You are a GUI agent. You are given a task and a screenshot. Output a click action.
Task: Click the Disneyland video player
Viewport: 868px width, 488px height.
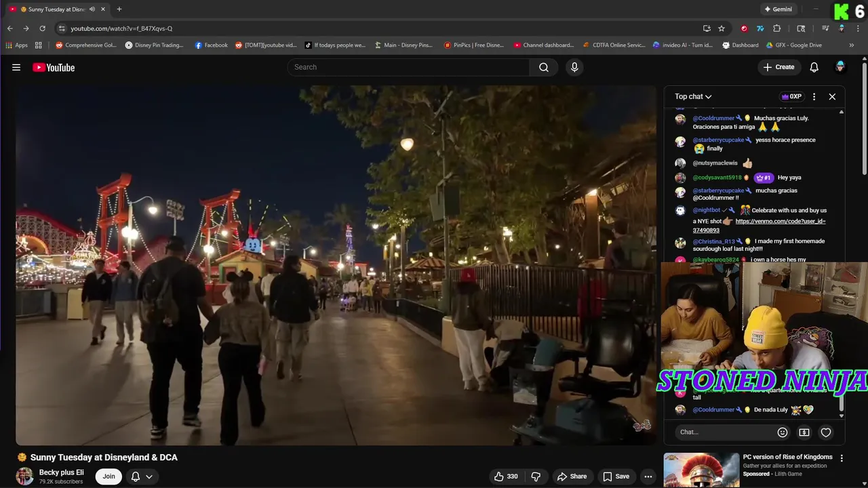tap(336, 266)
